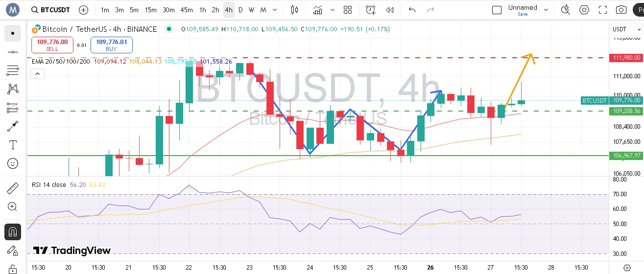Open the chart patterns tool
The height and width of the screenshot is (274, 644).
pyautogui.click(x=13, y=89)
